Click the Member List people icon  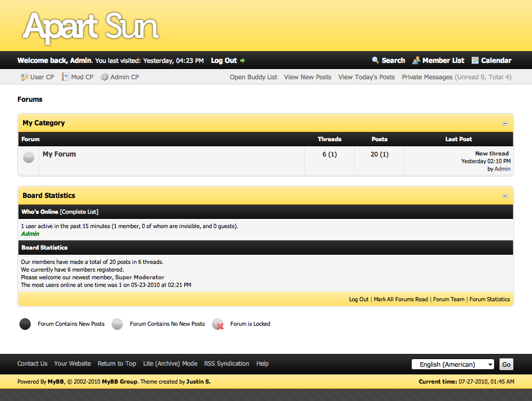[416, 60]
